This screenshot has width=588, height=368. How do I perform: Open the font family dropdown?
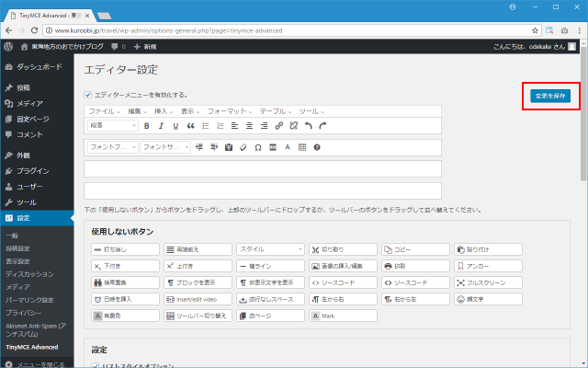[x=112, y=147]
